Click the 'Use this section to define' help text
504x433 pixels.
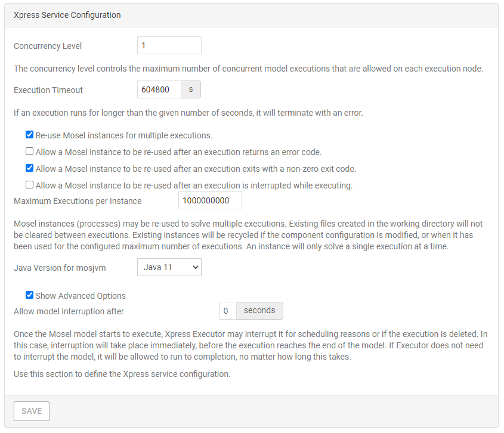click(x=122, y=375)
